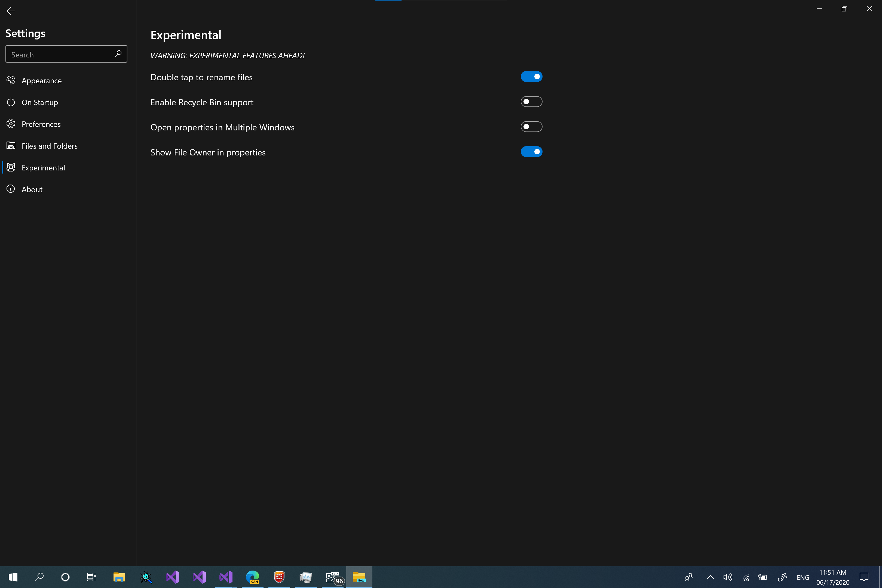The width and height of the screenshot is (882, 588).
Task: Open Files Beta app in taskbar
Action: coord(359,577)
